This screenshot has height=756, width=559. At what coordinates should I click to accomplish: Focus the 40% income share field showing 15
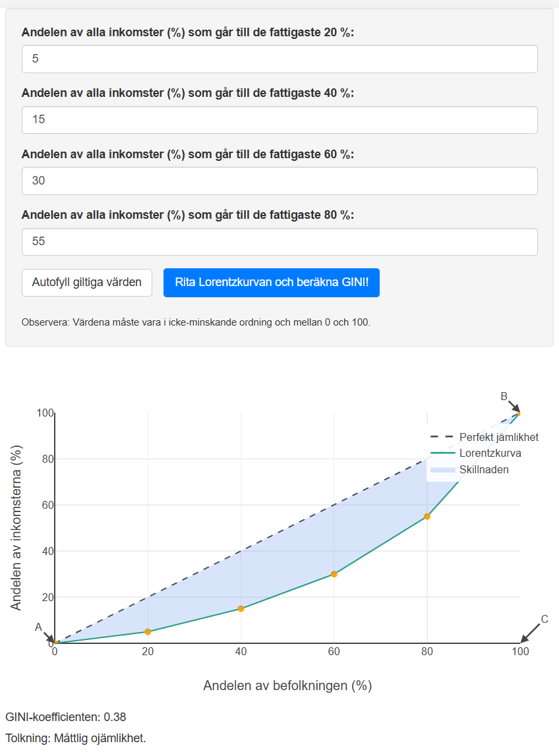click(x=279, y=119)
